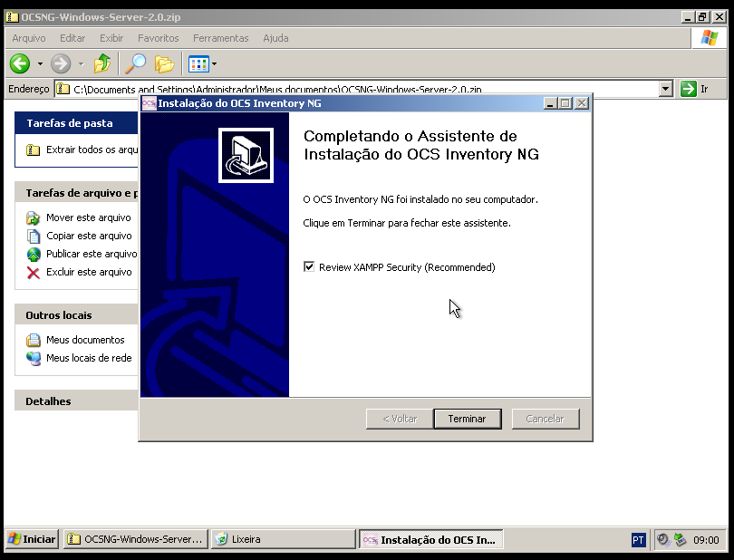
Task: Minimize the installer dialog window
Action: point(551,103)
